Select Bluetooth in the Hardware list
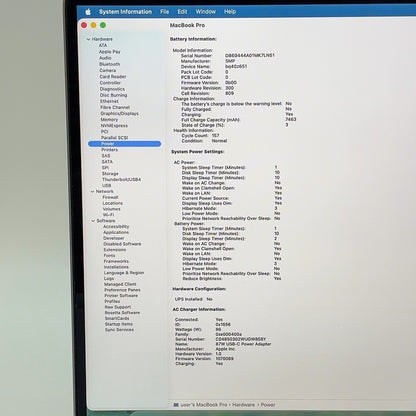This screenshot has width=416, height=416. click(109, 64)
